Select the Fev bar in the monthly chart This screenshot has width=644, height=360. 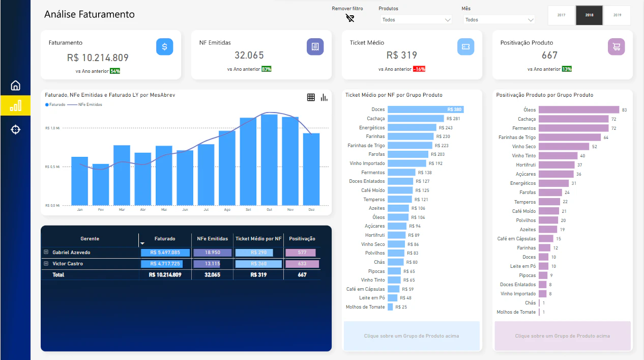pos(101,184)
